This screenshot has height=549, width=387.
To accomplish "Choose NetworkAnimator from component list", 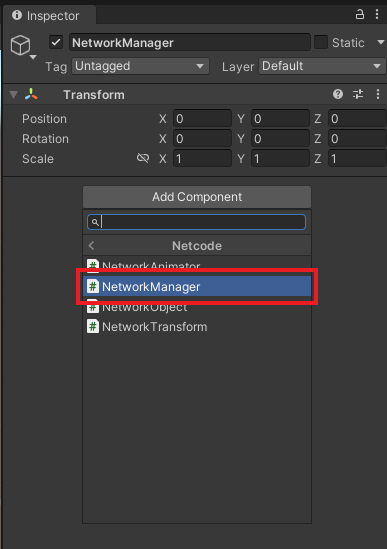I will [x=197, y=265].
